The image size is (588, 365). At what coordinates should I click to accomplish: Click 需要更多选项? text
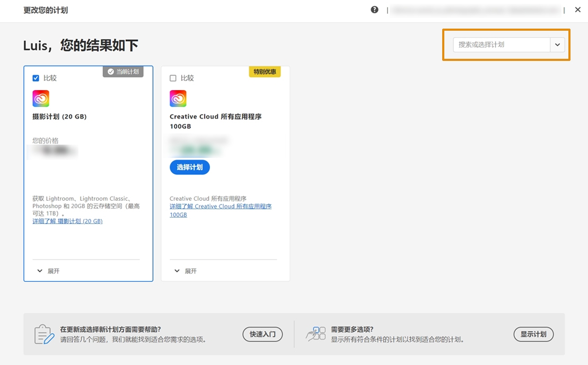(352, 330)
